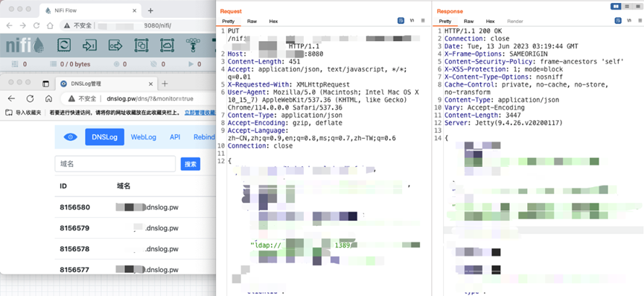Image resolution: width=644 pixels, height=296 pixels.
Task: Go forward in the NiFi Flow browser window
Action: point(23,25)
